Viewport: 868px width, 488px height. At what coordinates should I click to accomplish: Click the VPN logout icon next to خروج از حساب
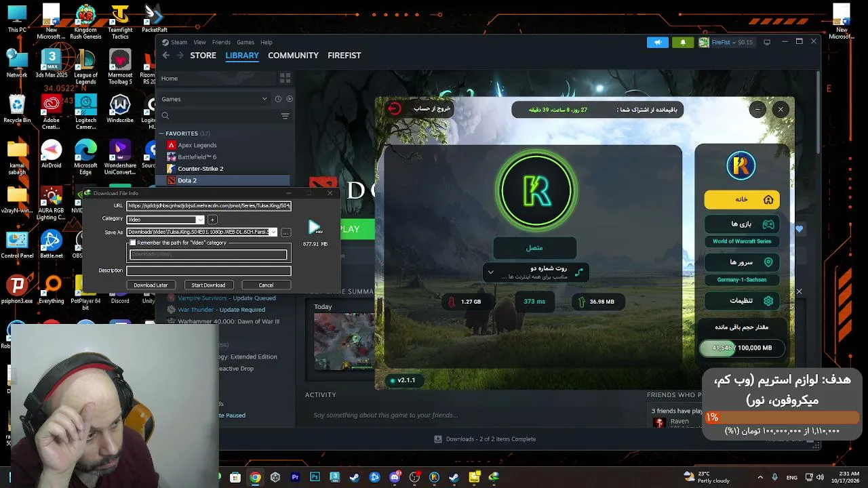394,108
